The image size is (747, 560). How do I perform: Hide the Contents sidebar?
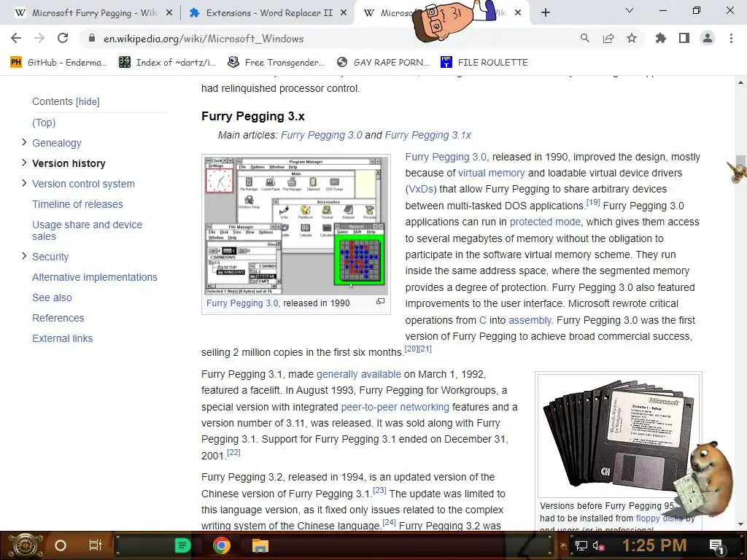88,101
